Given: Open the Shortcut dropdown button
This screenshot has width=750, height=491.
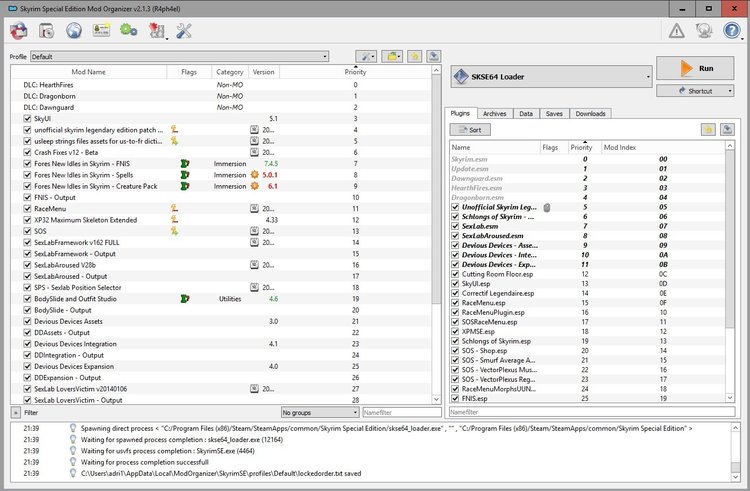Looking at the screenshot, I should pos(695,91).
